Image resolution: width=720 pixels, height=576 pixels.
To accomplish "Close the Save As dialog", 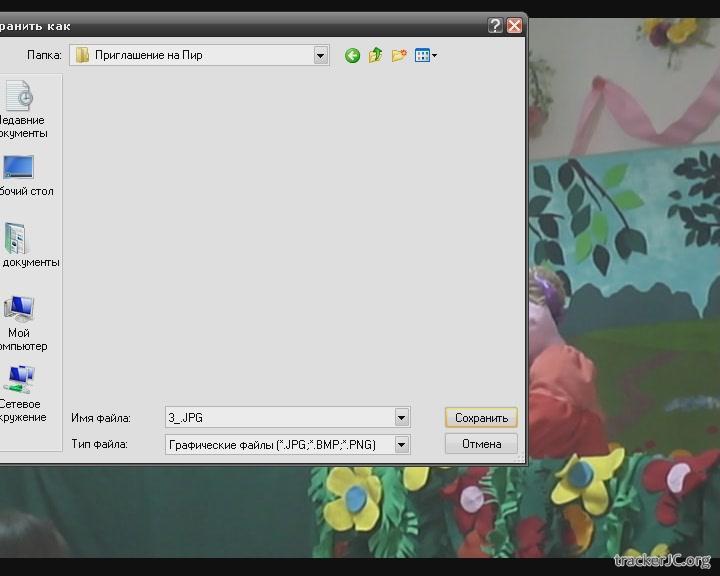I will pyautogui.click(x=515, y=26).
